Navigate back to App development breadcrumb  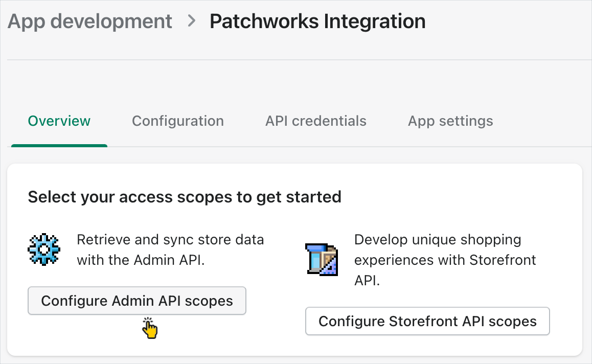90,21
